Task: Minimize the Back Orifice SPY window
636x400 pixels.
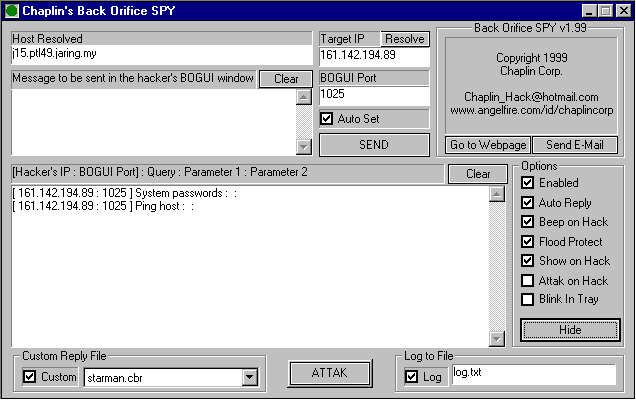Action: pyautogui.click(x=589, y=11)
